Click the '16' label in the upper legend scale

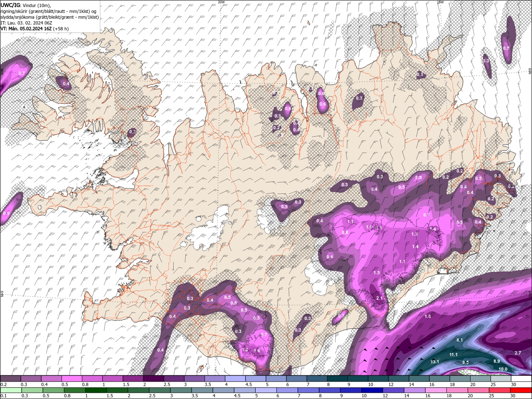(x=431, y=384)
